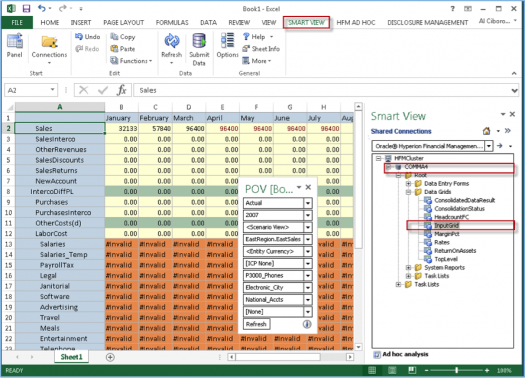Click the zoom out minus button
Screen dimensions: 525x378
(427, 370)
